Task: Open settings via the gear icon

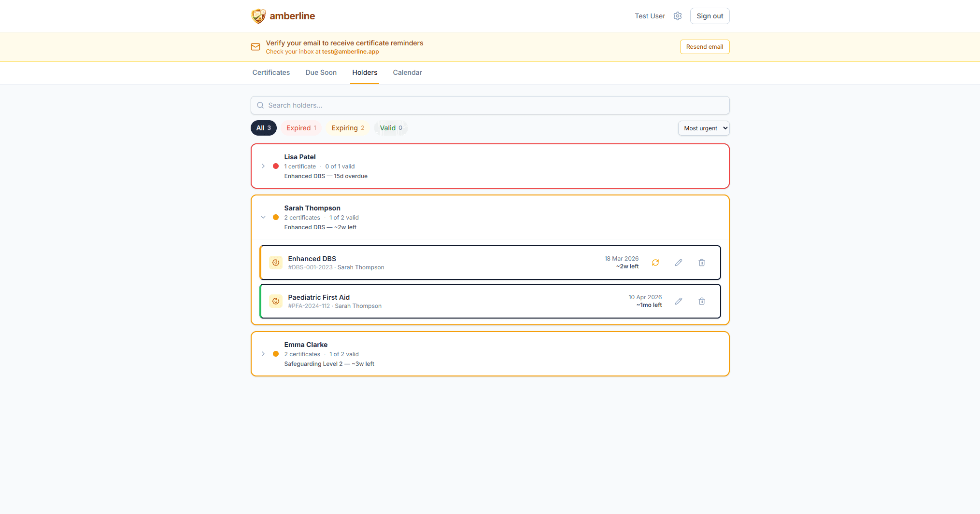Action: (678, 16)
